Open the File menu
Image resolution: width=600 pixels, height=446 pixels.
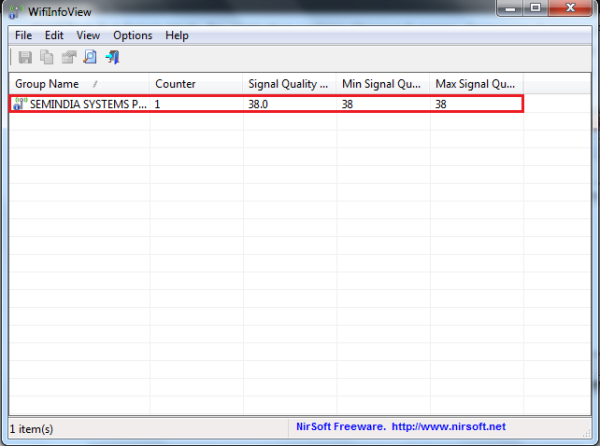23,36
